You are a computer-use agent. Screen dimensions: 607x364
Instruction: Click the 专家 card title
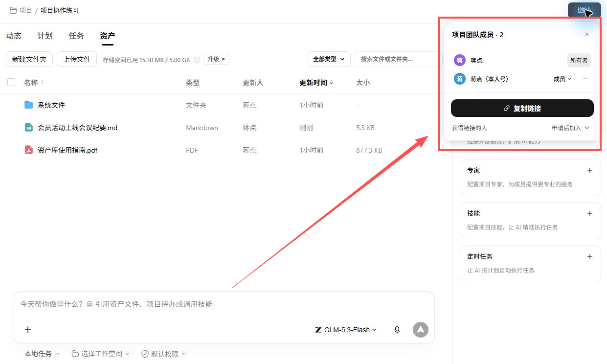click(473, 170)
